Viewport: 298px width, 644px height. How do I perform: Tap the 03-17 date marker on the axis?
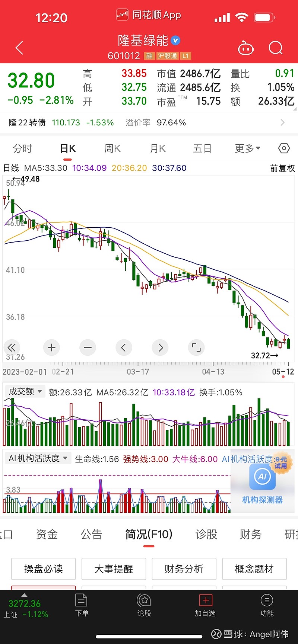point(138,372)
